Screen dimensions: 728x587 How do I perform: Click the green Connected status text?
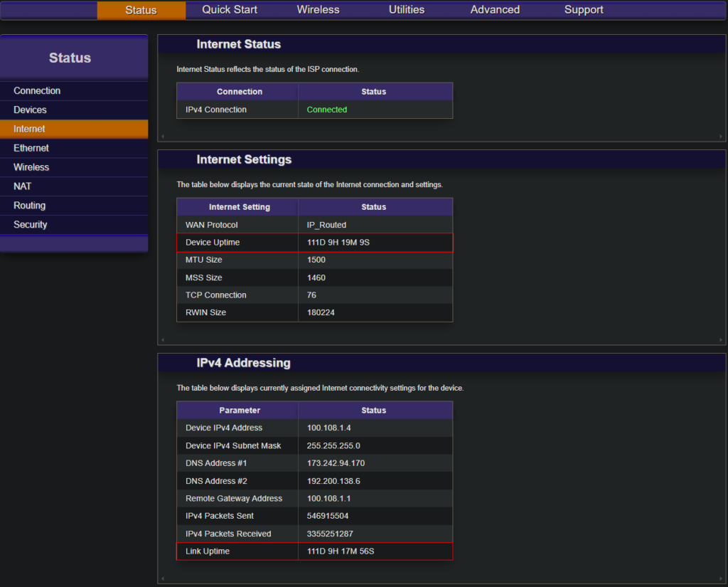point(327,110)
